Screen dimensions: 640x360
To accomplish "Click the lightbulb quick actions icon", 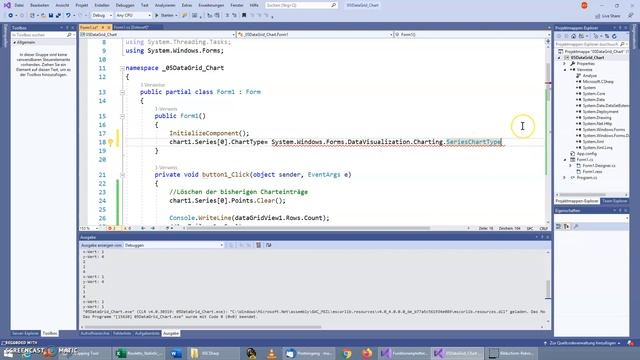I will click(x=110, y=142).
